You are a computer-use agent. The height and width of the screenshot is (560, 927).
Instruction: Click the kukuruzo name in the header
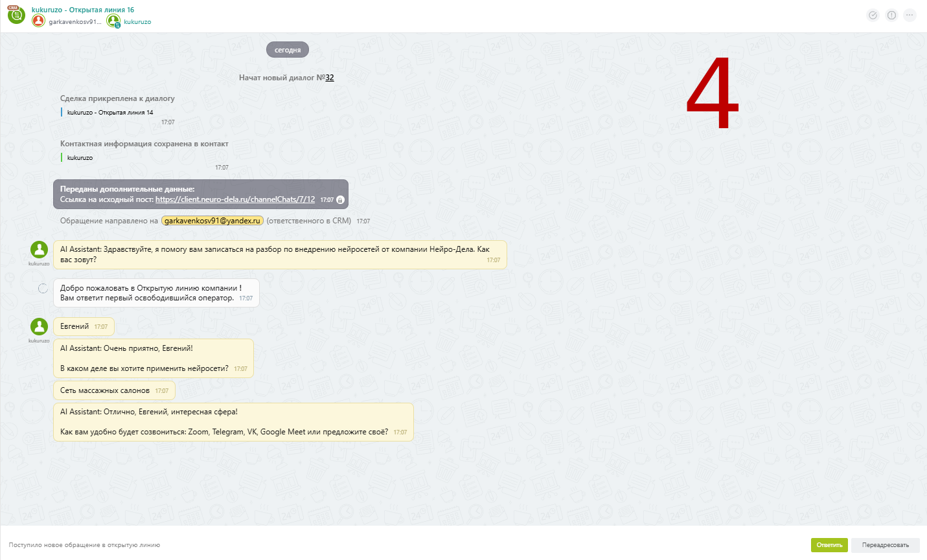click(x=137, y=22)
